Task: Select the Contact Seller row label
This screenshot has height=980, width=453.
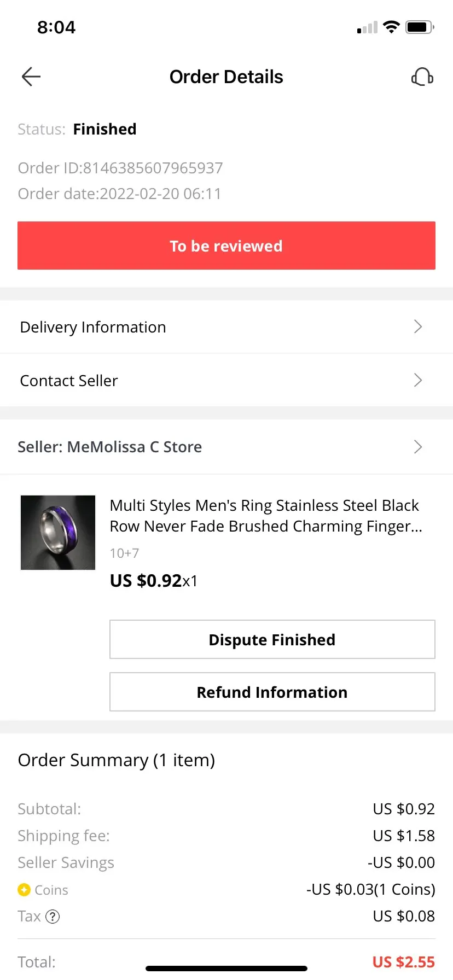Action: click(x=69, y=381)
